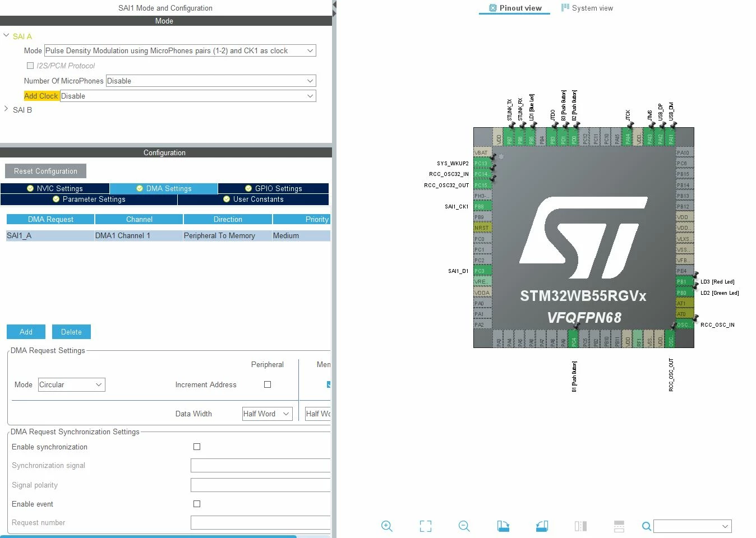
Task: Click the SAI1_CK1 pin label
Action: (x=457, y=206)
